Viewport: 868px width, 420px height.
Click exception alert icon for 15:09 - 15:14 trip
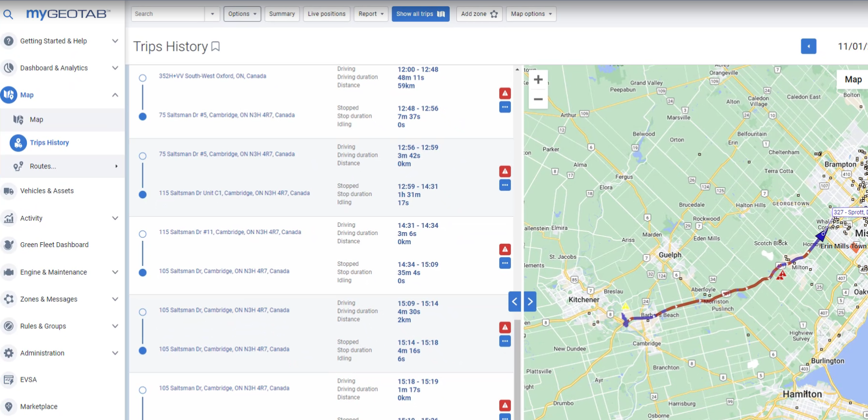(x=505, y=328)
